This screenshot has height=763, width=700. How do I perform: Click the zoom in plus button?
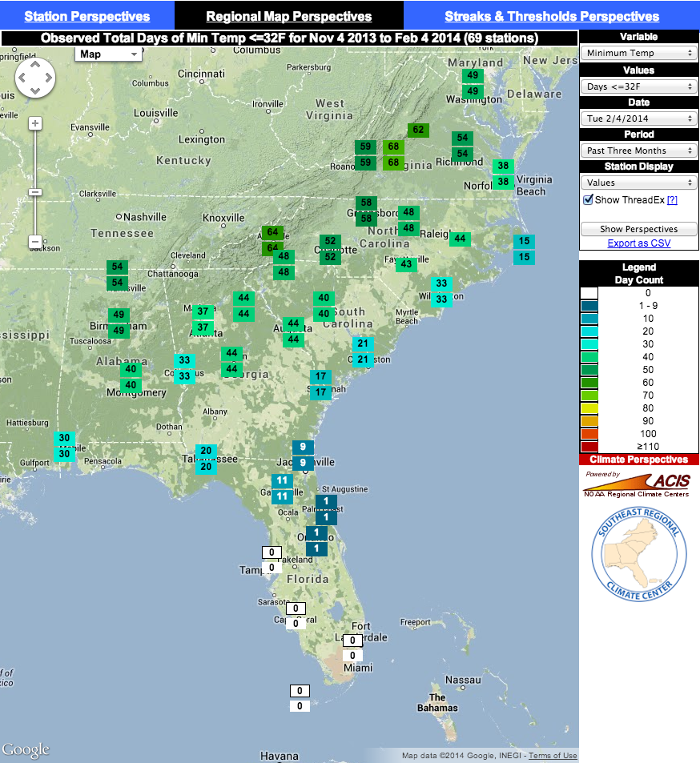[x=34, y=123]
